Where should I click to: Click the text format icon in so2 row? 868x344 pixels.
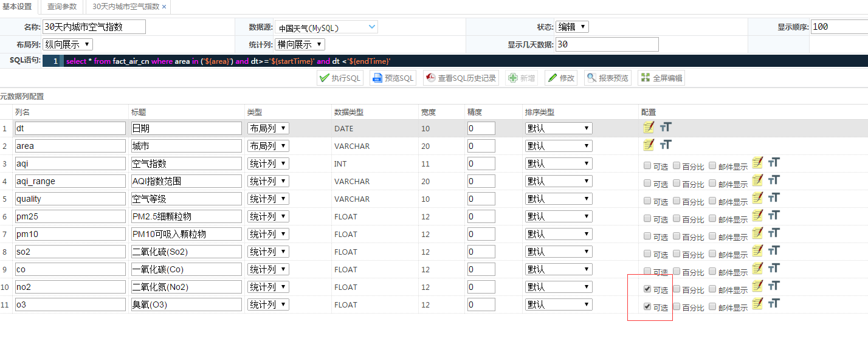[x=774, y=250]
